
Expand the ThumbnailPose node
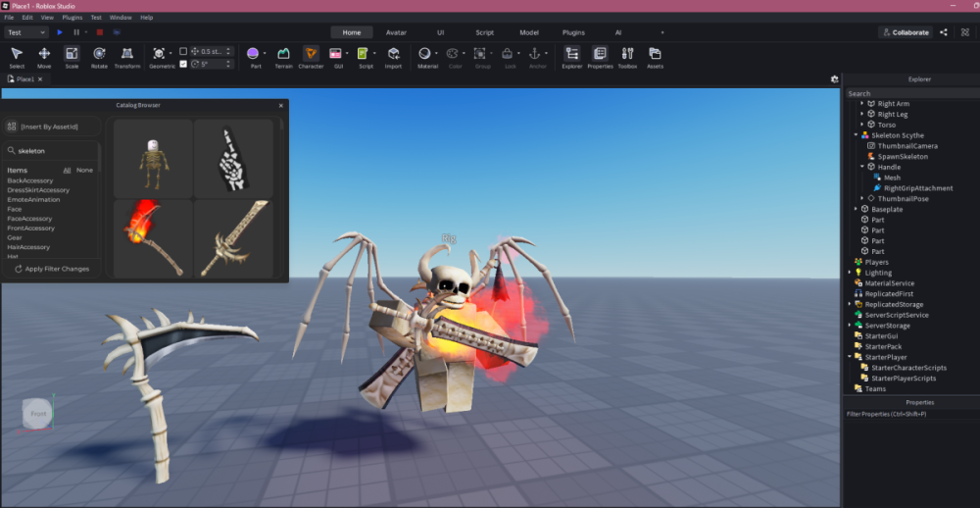click(862, 198)
